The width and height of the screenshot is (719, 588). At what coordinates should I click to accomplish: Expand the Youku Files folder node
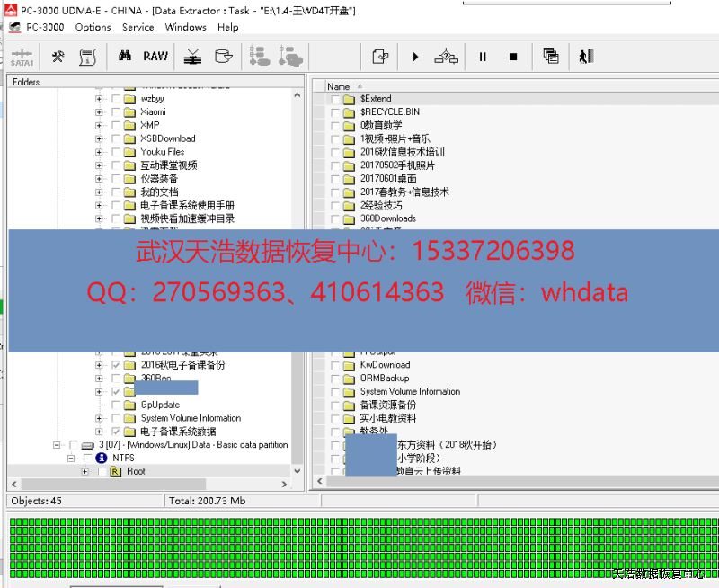pyautogui.click(x=99, y=152)
